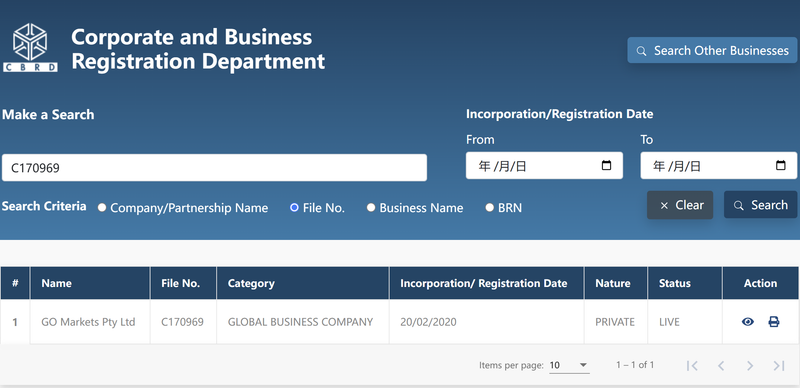
Task: Print the GO Markets Pty Ltd record
Action: tap(773, 322)
